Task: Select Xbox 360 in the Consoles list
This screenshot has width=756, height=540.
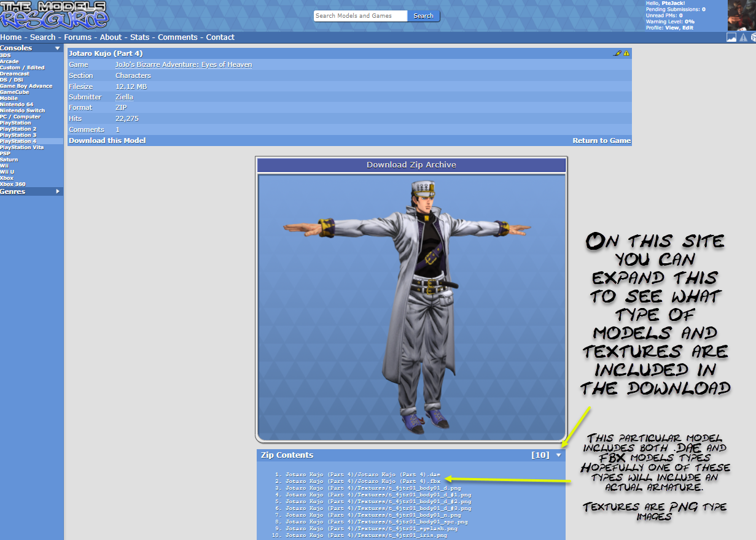Action: tap(13, 184)
